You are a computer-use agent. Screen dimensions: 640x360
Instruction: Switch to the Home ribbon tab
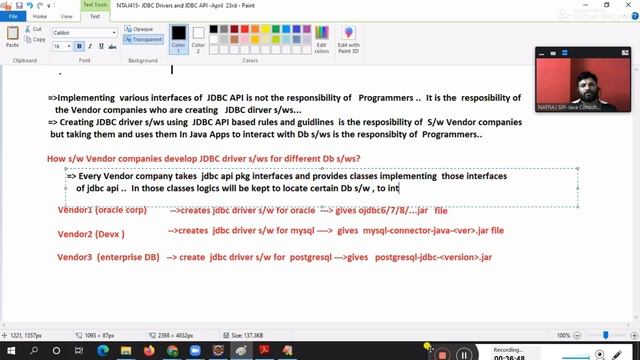[40, 16]
